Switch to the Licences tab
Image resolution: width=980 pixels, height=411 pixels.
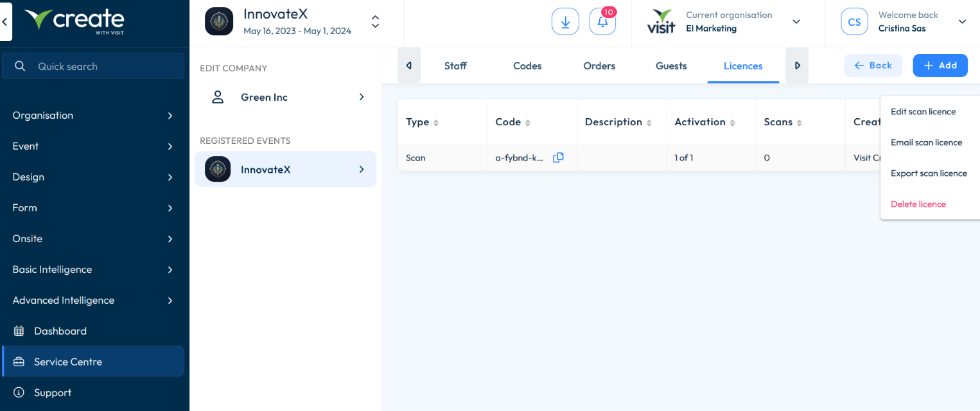coord(743,66)
